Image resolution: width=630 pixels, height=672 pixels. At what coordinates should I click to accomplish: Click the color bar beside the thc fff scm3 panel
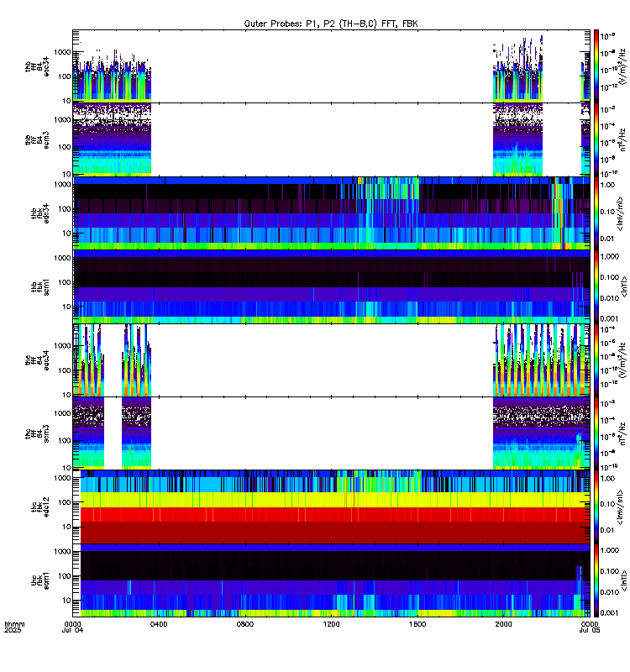click(596, 433)
